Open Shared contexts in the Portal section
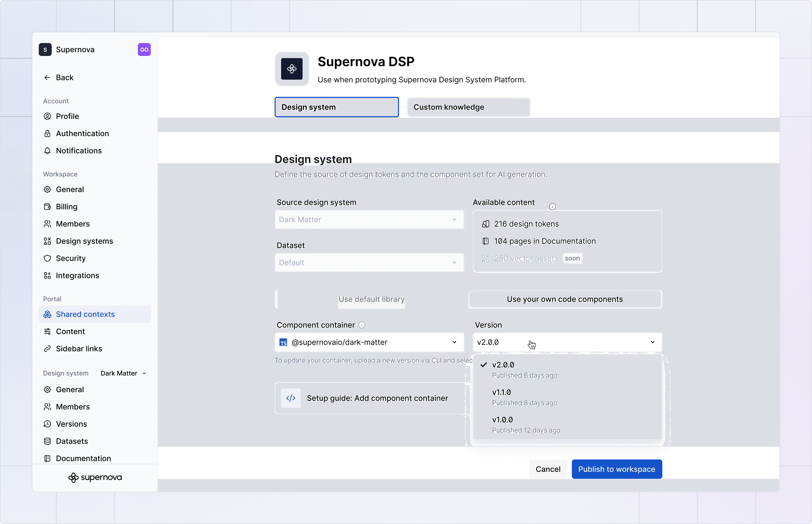 coord(95,314)
